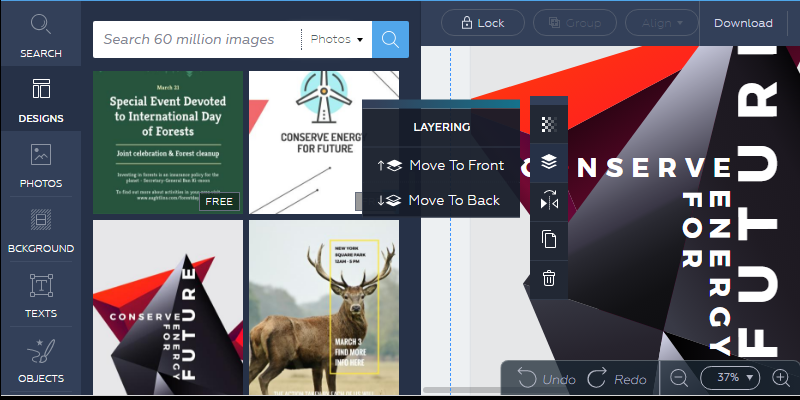This screenshot has width=800, height=400.
Task: Click the magnifier search submit button
Action: pos(390,40)
